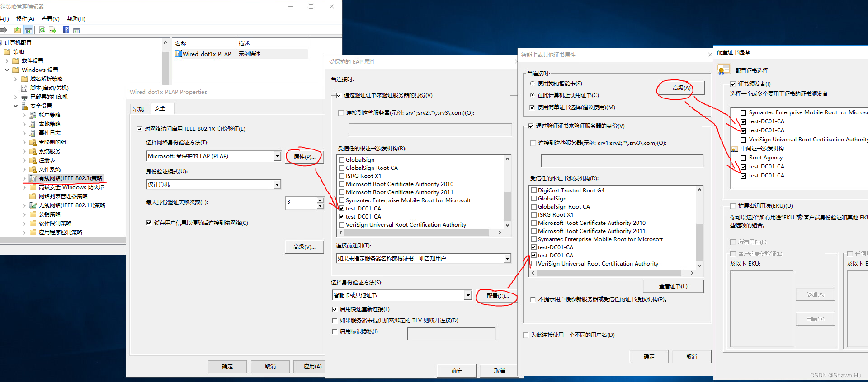Screen dimensions: 868x382
Task: Click the 安全设置 node icon
Action: (24, 106)
